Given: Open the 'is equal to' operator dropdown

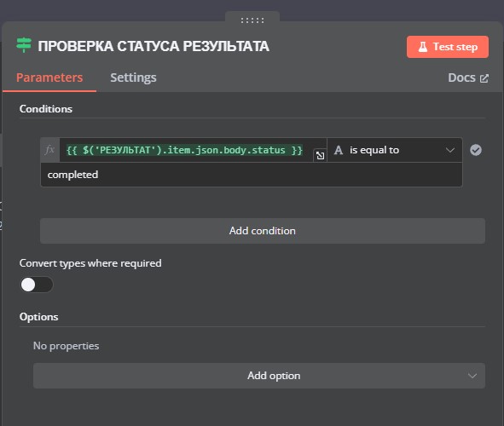Looking at the screenshot, I should [x=395, y=150].
